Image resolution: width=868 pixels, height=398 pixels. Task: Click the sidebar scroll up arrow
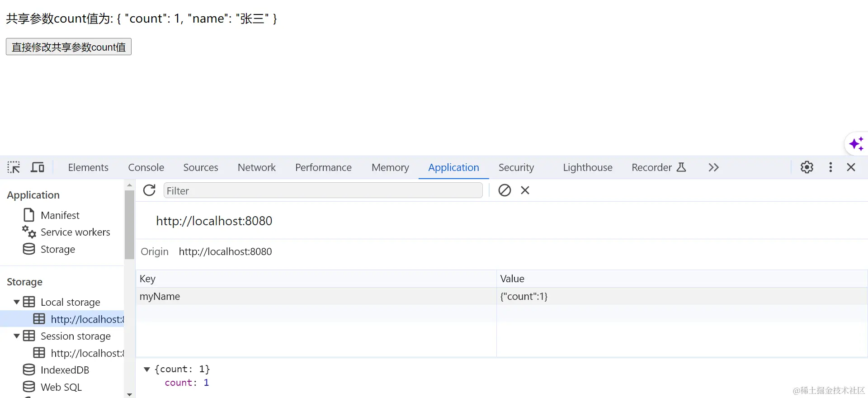(130, 185)
